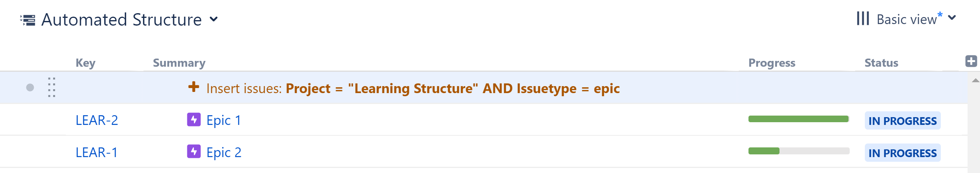Open the Epic 1 summary link
980x173 pixels.
224,120
